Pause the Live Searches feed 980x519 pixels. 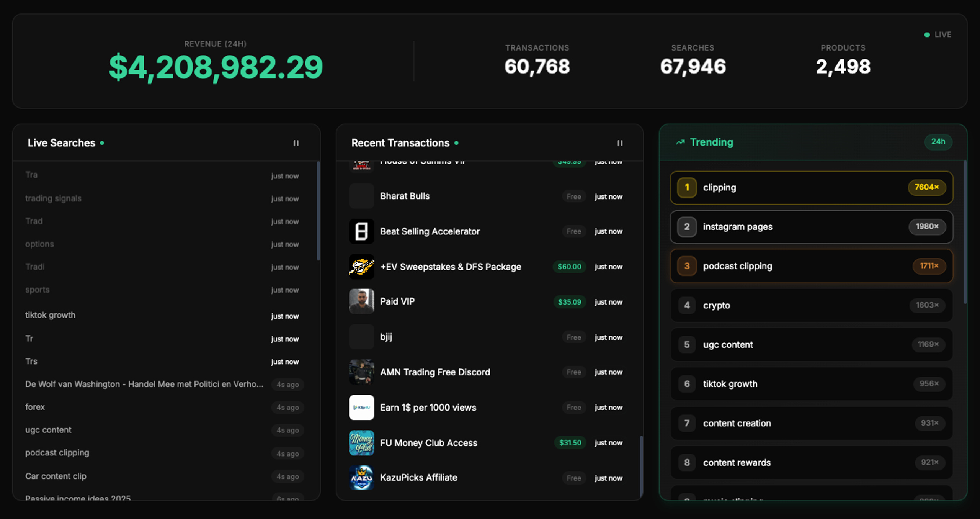[x=296, y=143]
